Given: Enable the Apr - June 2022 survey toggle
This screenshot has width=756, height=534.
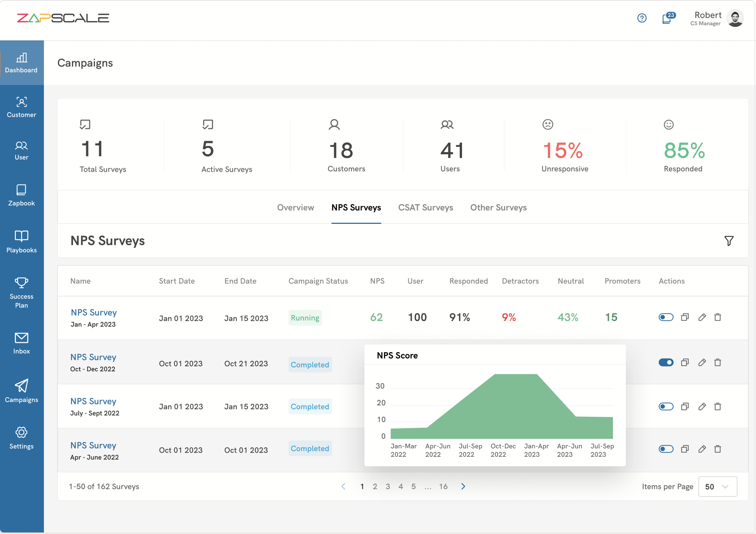Looking at the screenshot, I should click(666, 449).
